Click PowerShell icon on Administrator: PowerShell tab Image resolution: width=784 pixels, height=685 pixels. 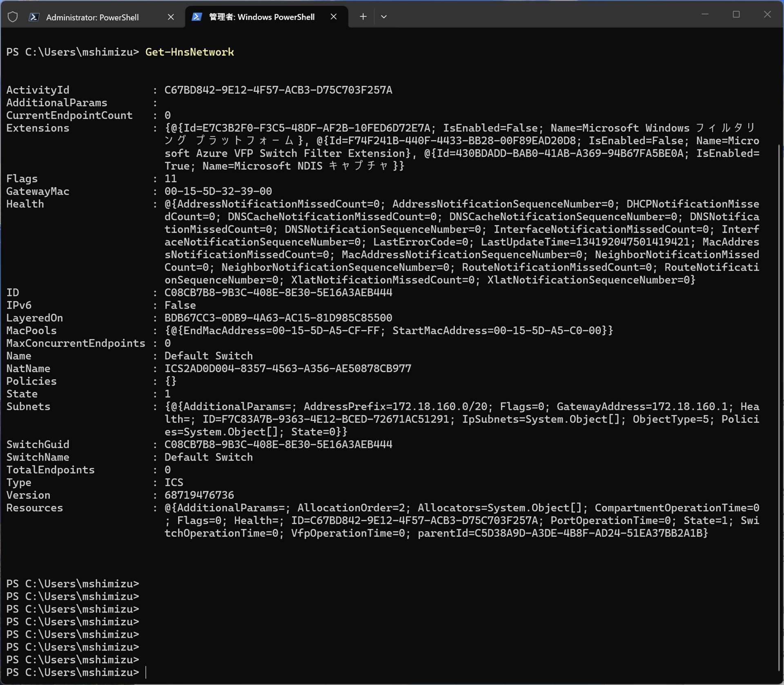pyautogui.click(x=34, y=17)
